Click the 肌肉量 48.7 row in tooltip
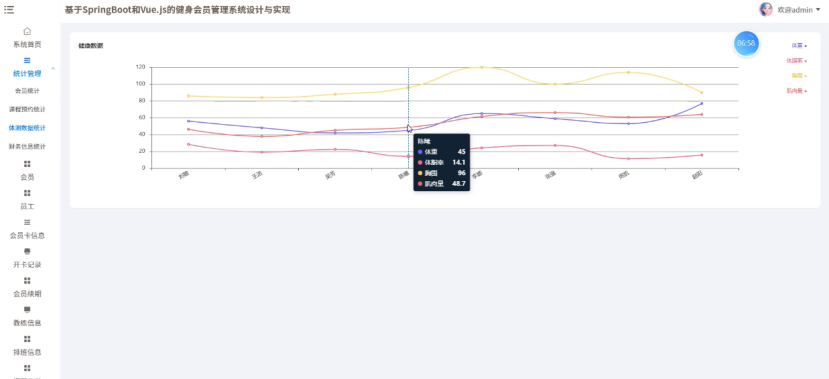 (441, 183)
